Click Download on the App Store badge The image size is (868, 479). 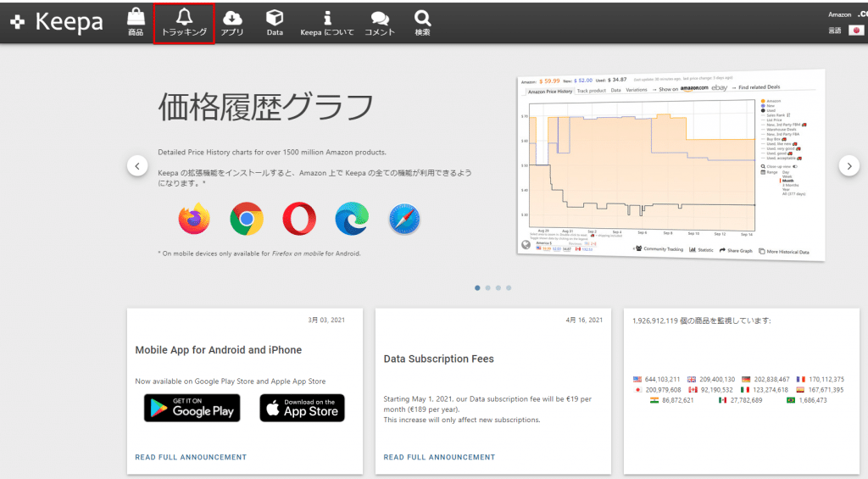(x=302, y=408)
